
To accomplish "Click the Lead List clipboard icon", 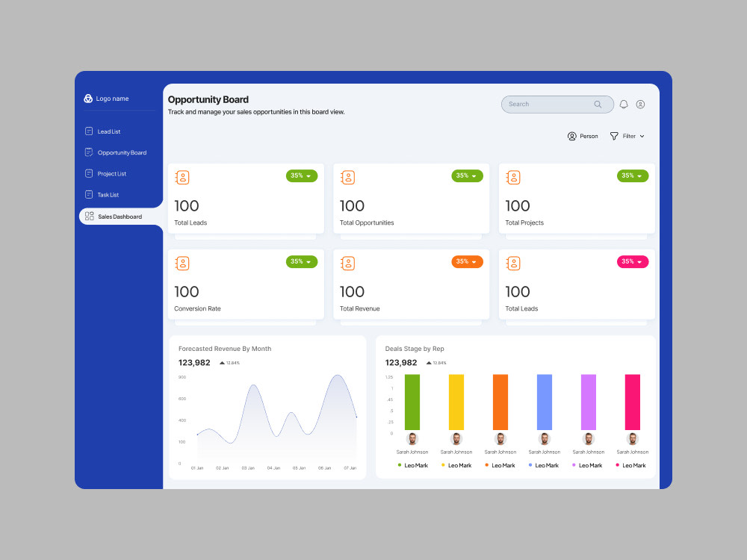I will 89,131.
